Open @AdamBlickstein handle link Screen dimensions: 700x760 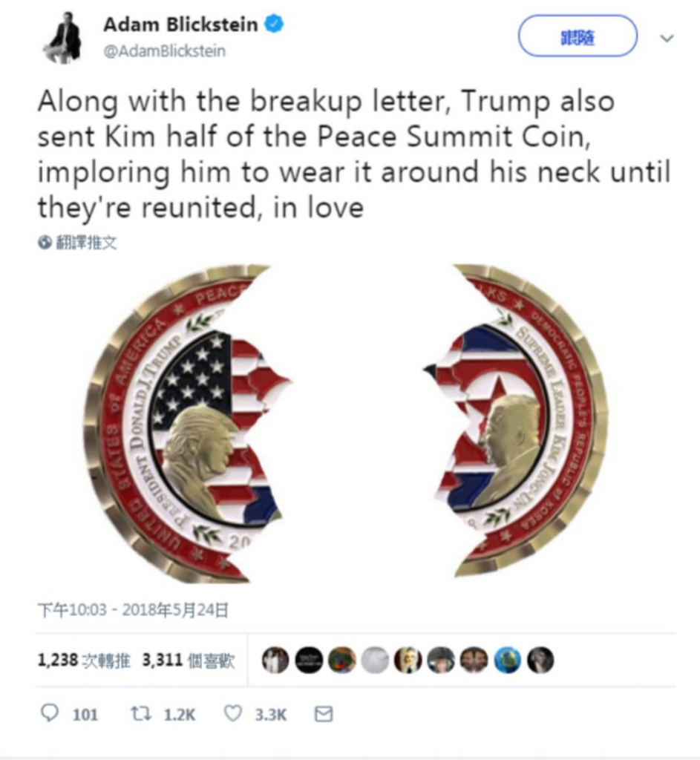click(x=164, y=51)
